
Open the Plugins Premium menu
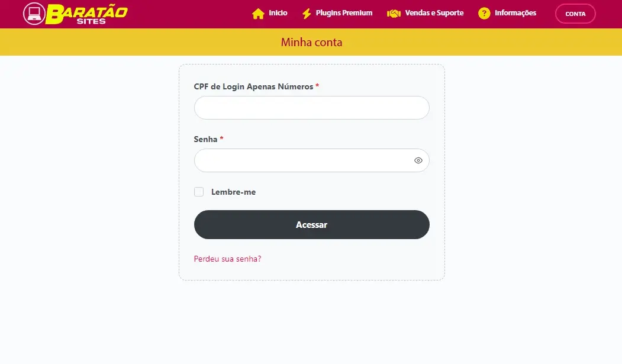[x=344, y=13]
